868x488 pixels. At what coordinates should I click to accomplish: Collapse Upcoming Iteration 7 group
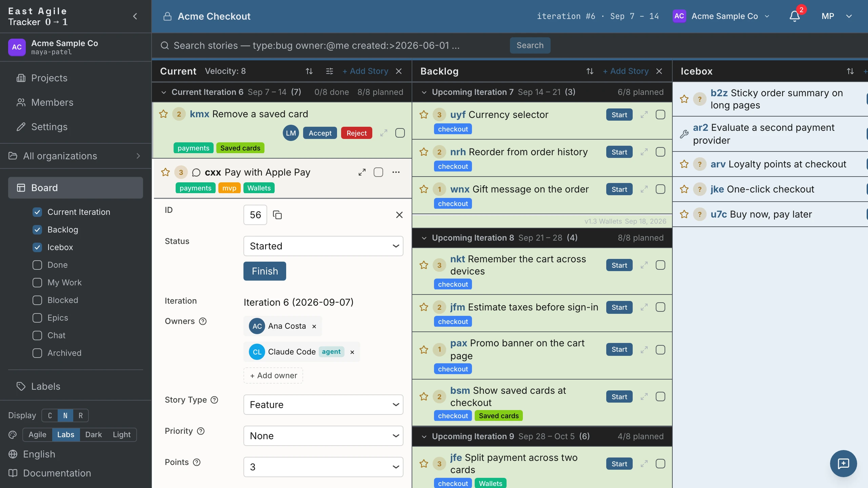tap(424, 92)
